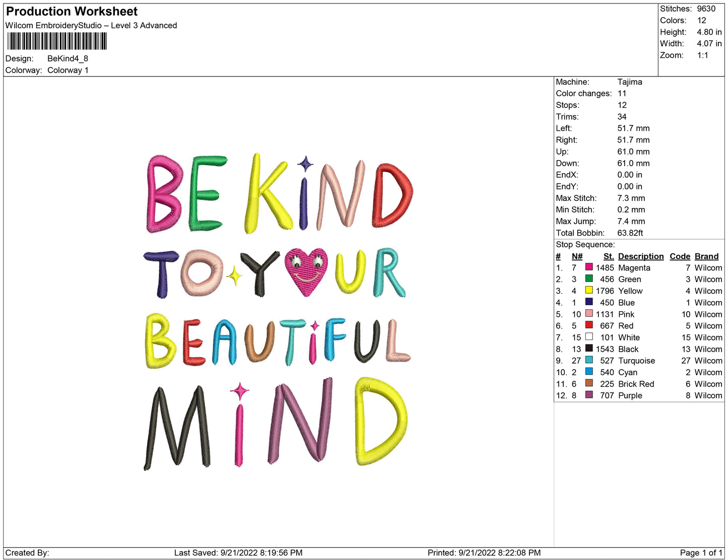Select the design name "BeKind4_8"
Viewport: 728px width, 560px height.
tap(68, 58)
